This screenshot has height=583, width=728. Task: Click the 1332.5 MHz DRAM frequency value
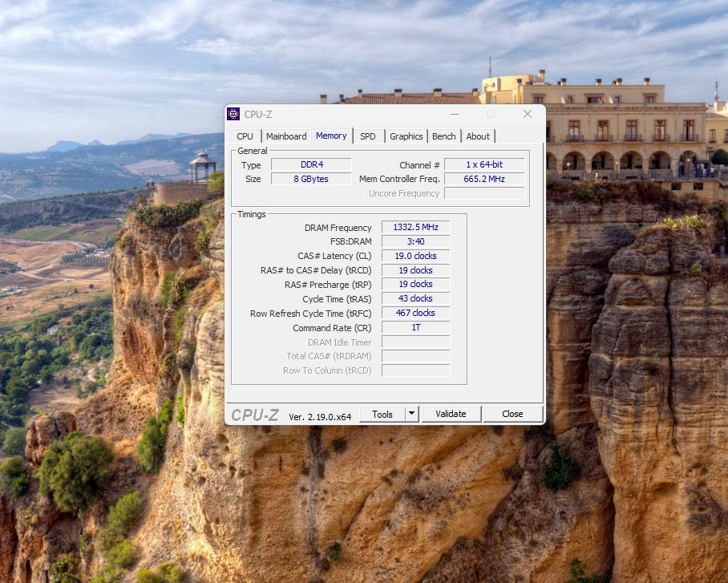point(415,227)
